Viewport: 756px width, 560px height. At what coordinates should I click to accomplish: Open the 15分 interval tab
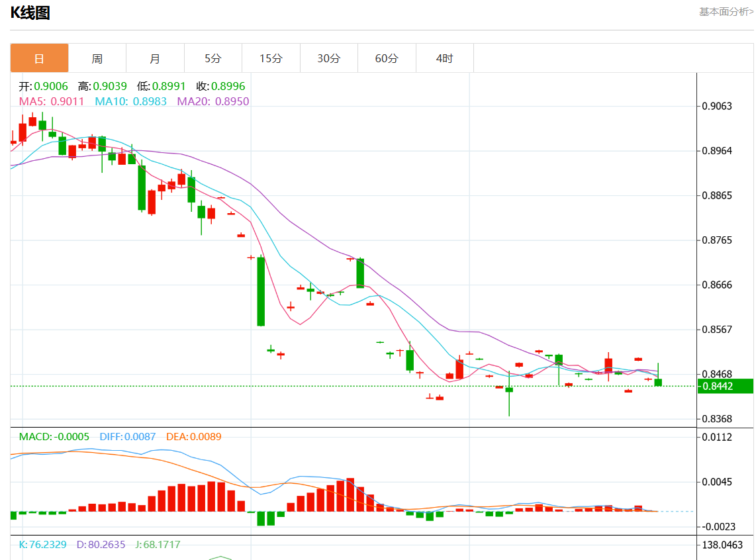[271, 58]
